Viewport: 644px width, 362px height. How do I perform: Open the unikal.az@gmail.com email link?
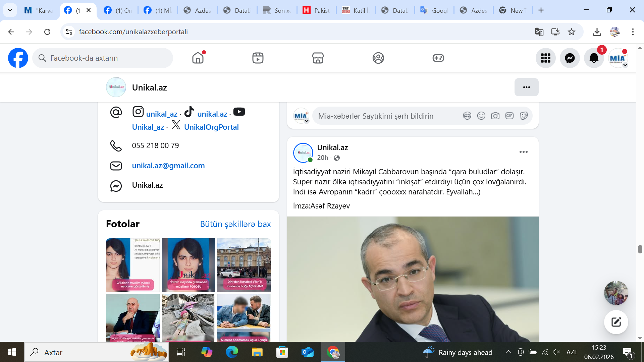coord(168,166)
